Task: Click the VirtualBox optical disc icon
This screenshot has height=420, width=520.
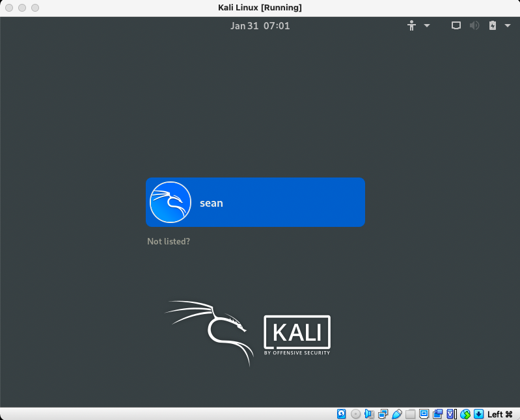Action: [x=355, y=413]
